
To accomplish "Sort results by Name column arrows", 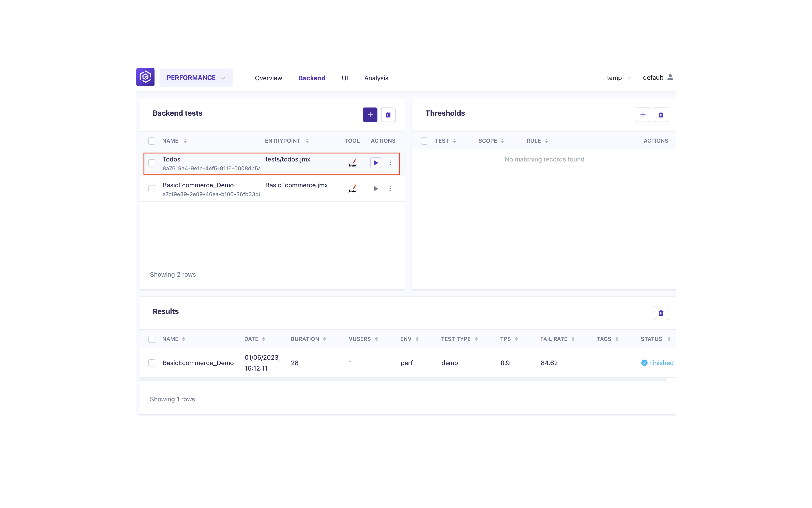I will pyautogui.click(x=184, y=339).
